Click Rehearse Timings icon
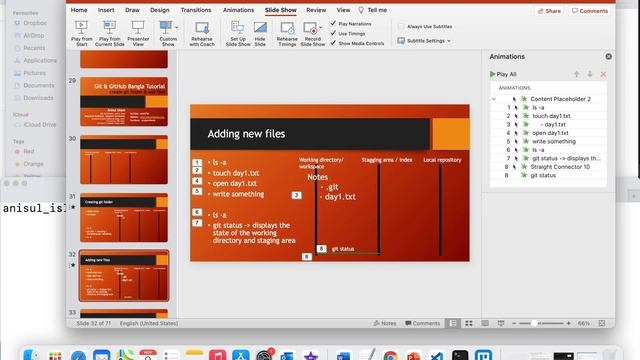Image resolution: width=640 pixels, height=360 pixels. click(287, 28)
